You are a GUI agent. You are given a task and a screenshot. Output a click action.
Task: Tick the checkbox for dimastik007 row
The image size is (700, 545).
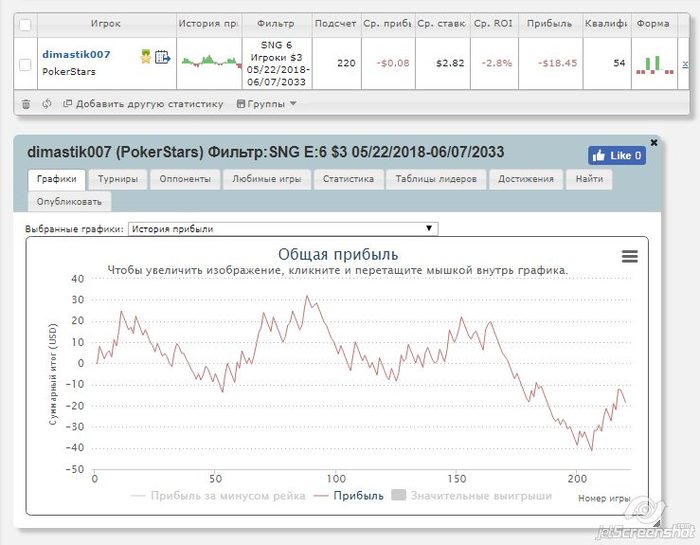25,65
